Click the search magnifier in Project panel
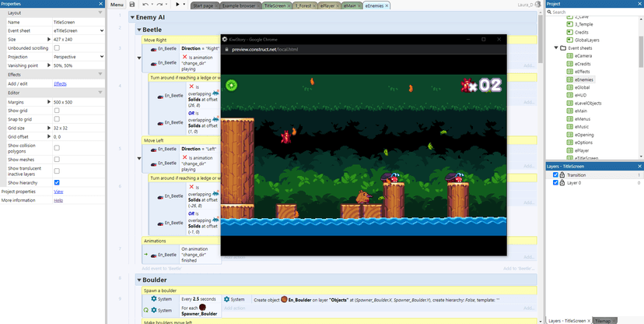This screenshot has width=644, height=324. [550, 12]
